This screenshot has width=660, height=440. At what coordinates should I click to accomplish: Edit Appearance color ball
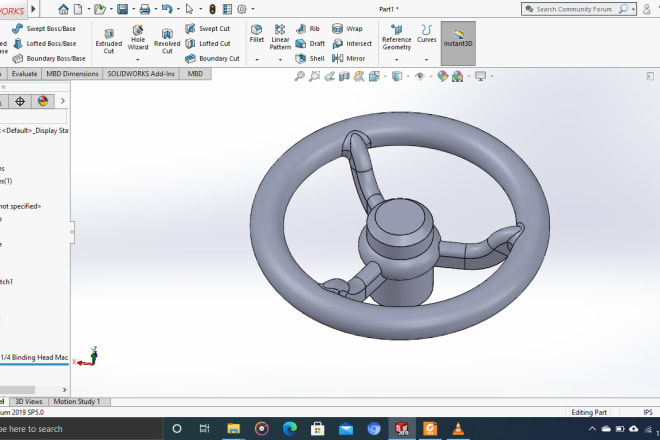442,76
